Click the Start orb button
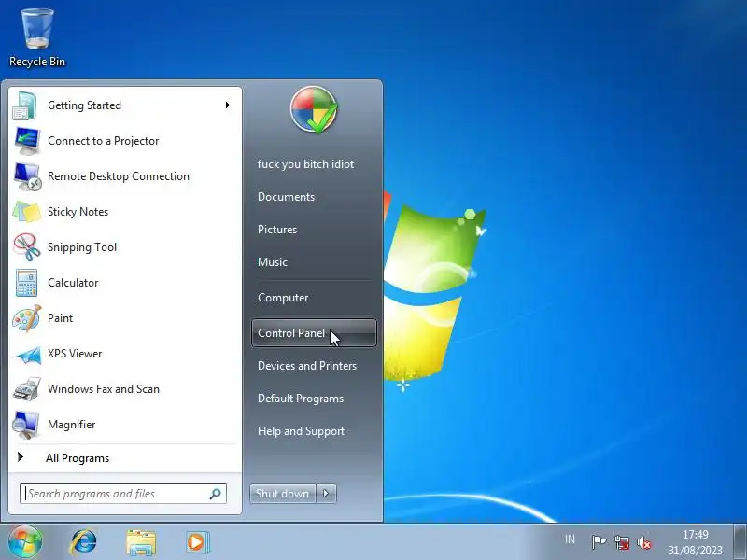Screen dimensions: 747x560 [x=25, y=542]
